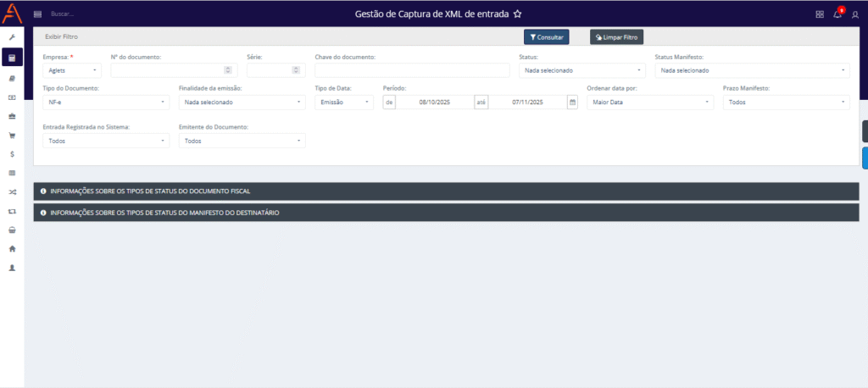Click the Limpar Filtro button
This screenshot has width=868, height=388.
coord(617,37)
